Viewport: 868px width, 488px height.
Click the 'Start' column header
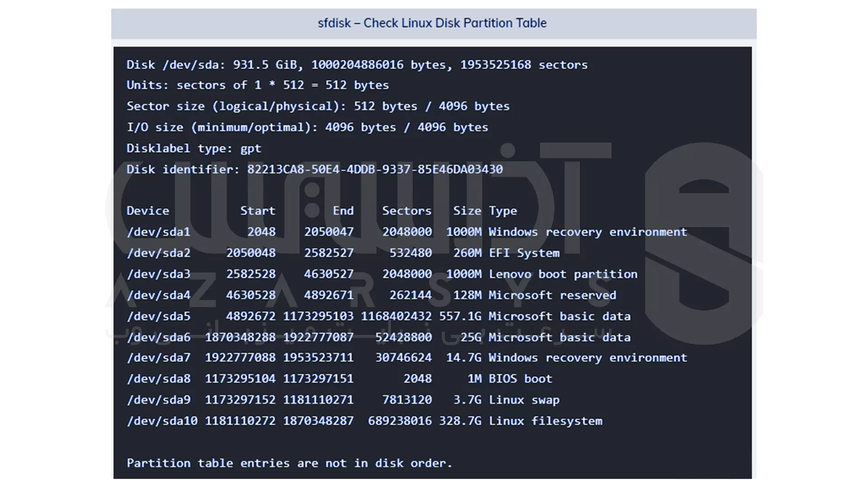(x=258, y=211)
